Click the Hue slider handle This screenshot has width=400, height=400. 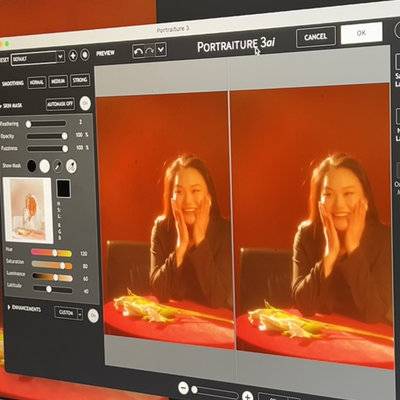[55, 253]
